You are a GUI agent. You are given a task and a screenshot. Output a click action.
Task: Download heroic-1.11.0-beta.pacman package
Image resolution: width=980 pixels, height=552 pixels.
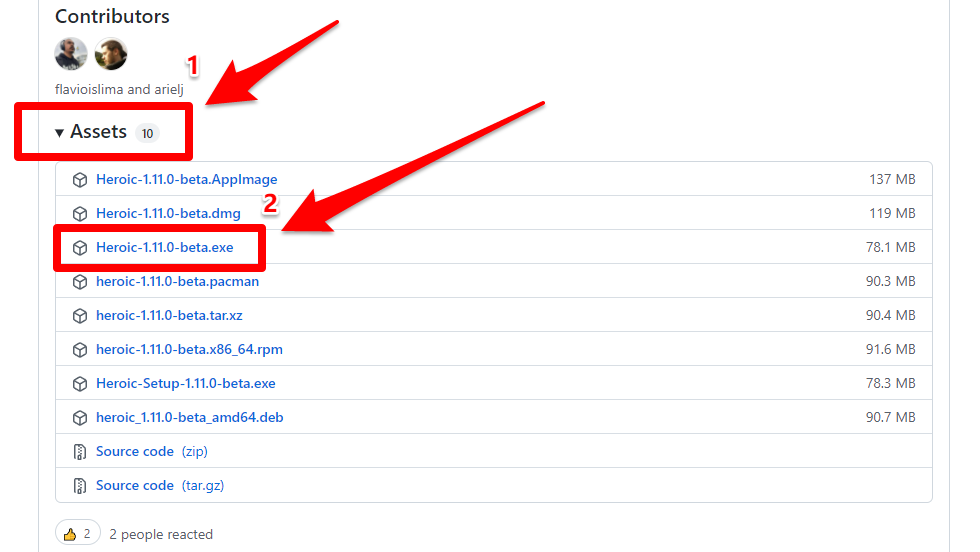coord(177,282)
